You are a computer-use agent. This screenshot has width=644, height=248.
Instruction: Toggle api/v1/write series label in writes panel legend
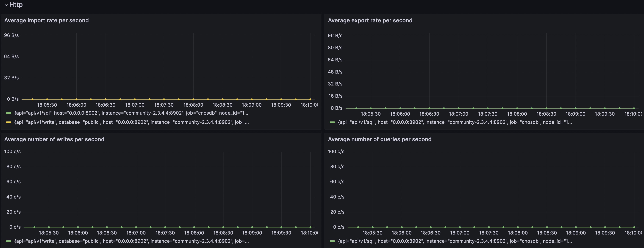click(x=132, y=241)
